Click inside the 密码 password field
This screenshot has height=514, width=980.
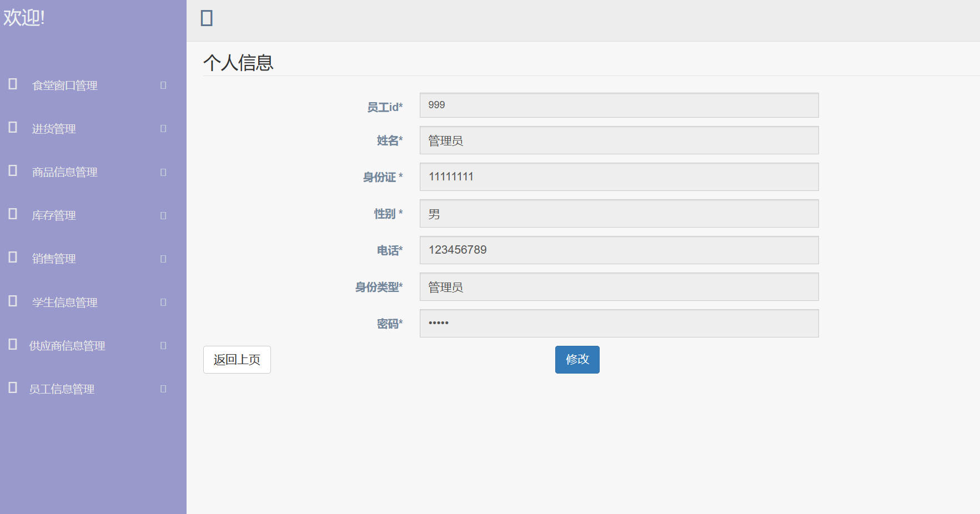point(619,323)
